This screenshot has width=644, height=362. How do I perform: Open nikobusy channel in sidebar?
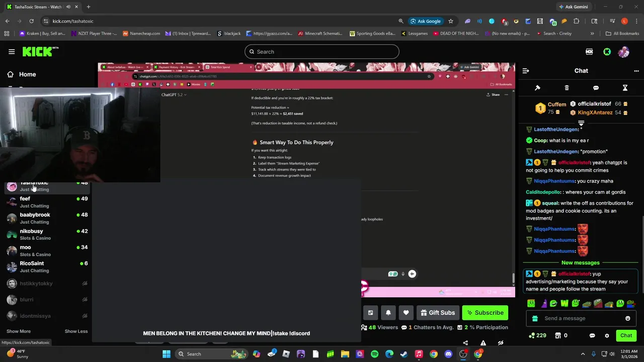click(47, 234)
